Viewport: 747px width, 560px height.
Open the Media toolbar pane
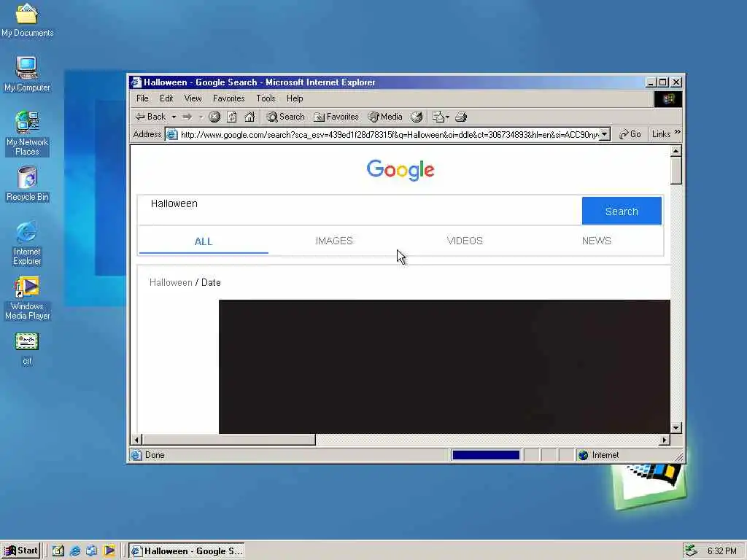click(x=385, y=117)
